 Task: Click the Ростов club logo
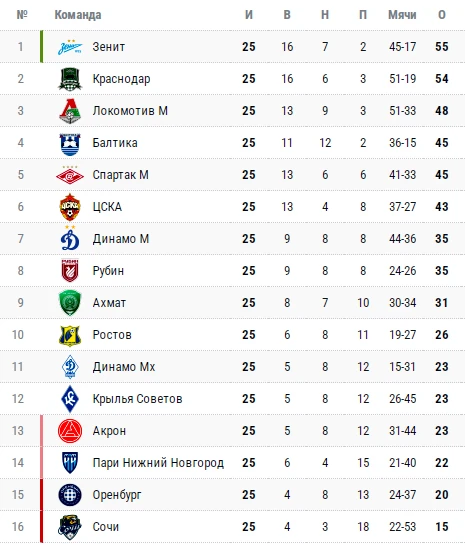pos(70,335)
